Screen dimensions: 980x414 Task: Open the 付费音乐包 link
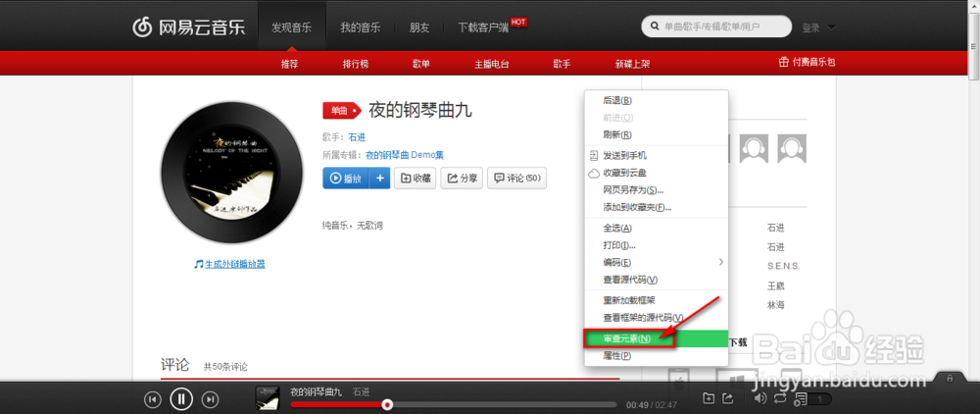pos(813,63)
